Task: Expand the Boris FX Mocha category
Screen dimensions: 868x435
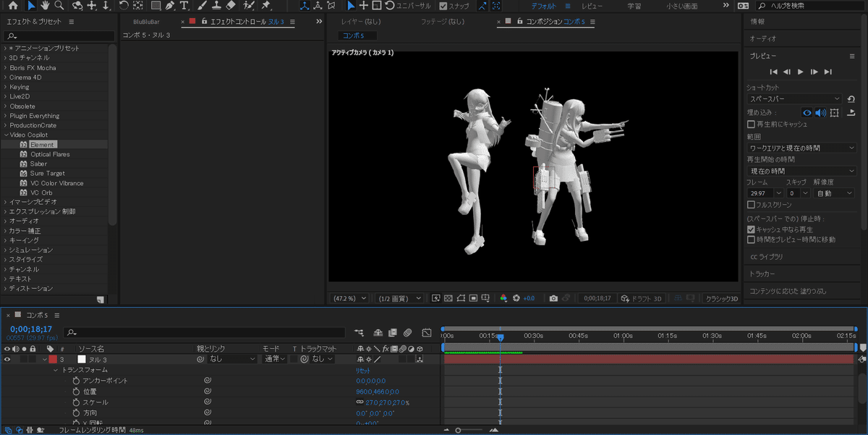Action: click(x=6, y=67)
